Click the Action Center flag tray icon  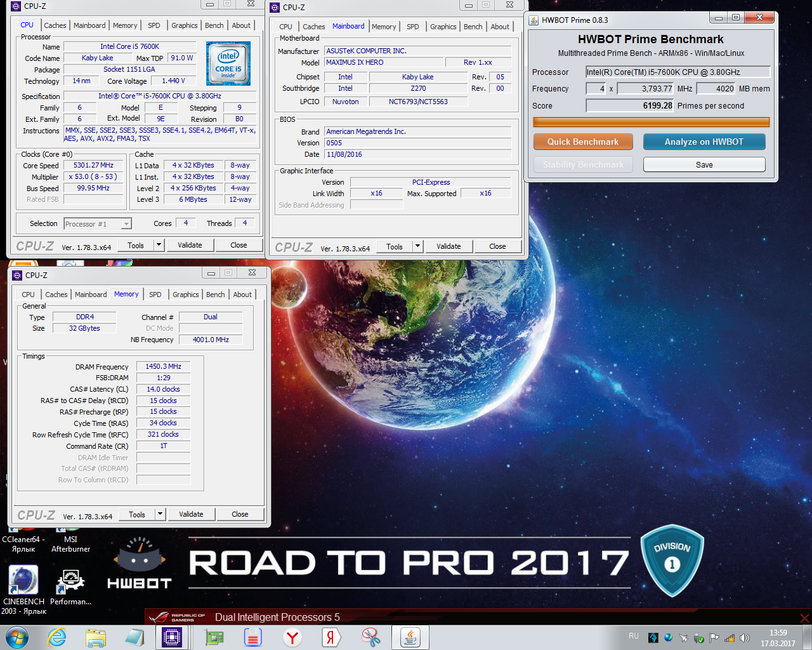point(714,638)
